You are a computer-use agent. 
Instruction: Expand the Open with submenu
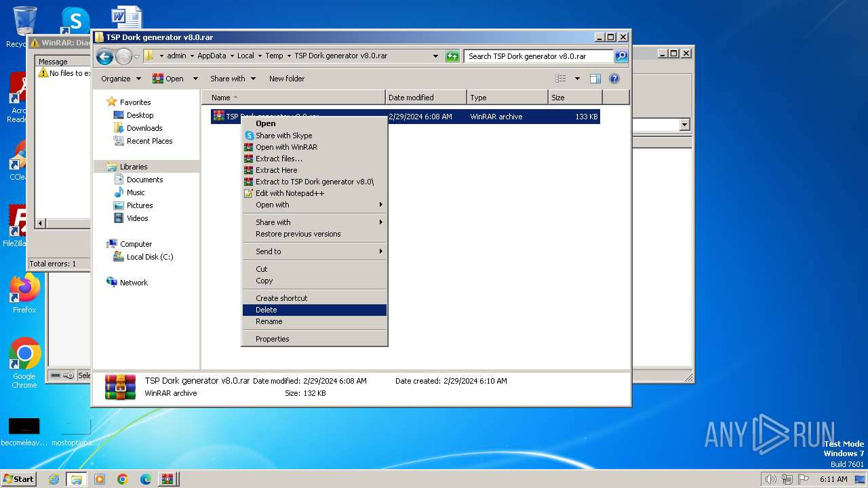click(315, 205)
